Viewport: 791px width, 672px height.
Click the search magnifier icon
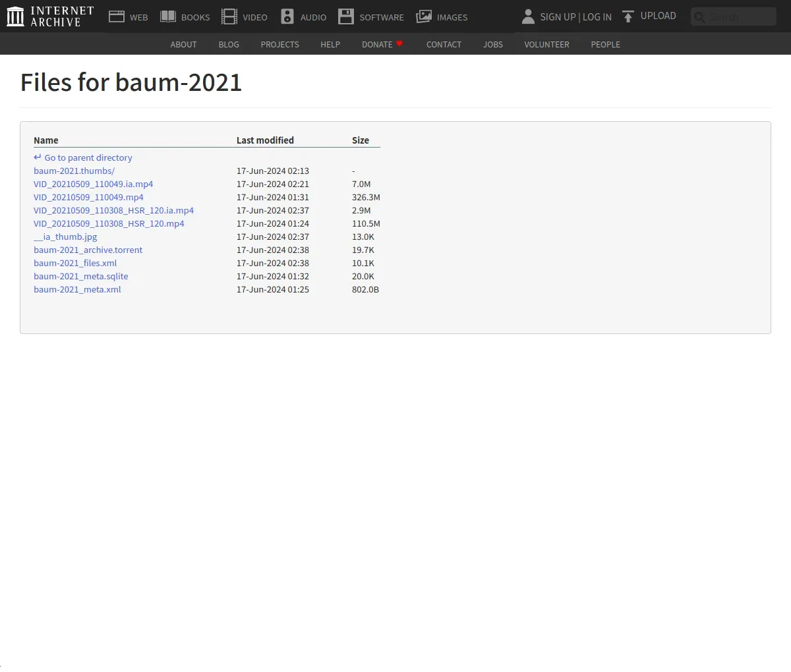click(x=699, y=17)
